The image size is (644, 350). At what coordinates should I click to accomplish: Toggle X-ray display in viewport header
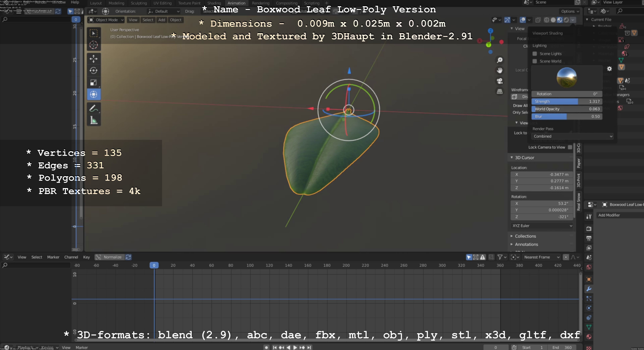(x=538, y=20)
